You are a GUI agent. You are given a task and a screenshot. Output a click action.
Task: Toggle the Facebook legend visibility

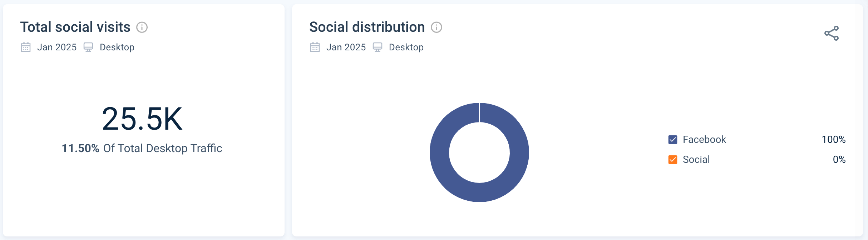click(673, 140)
